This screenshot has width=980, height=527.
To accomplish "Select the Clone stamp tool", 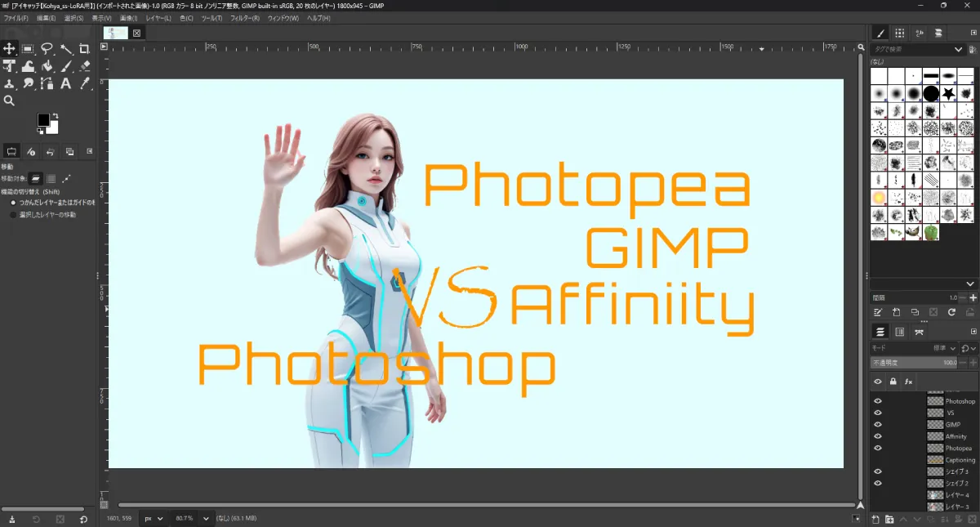I will tap(9, 83).
